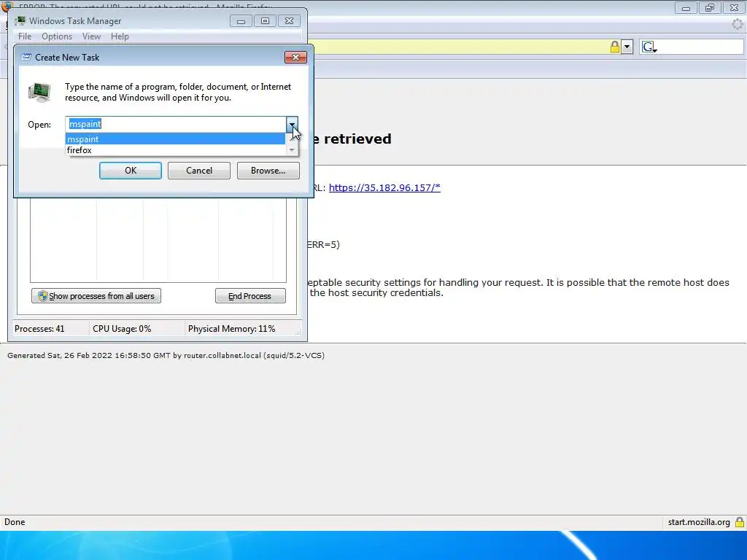Click the Physical Memory: 11% status text
747x560 pixels.
[x=231, y=329]
